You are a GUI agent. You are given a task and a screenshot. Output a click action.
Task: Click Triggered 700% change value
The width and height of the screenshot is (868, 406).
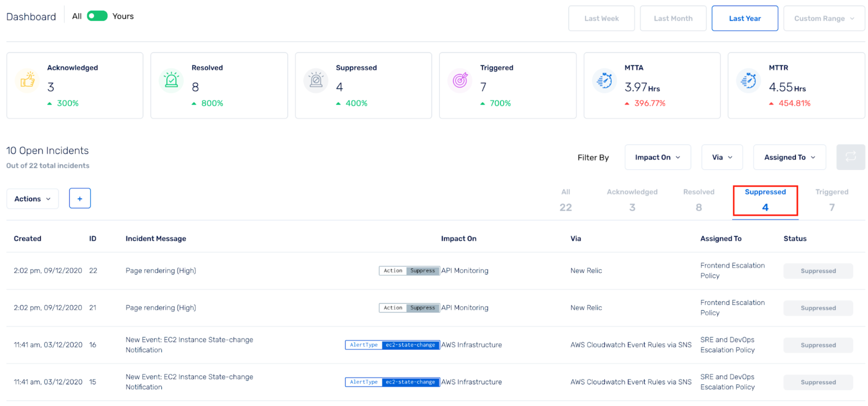click(500, 103)
